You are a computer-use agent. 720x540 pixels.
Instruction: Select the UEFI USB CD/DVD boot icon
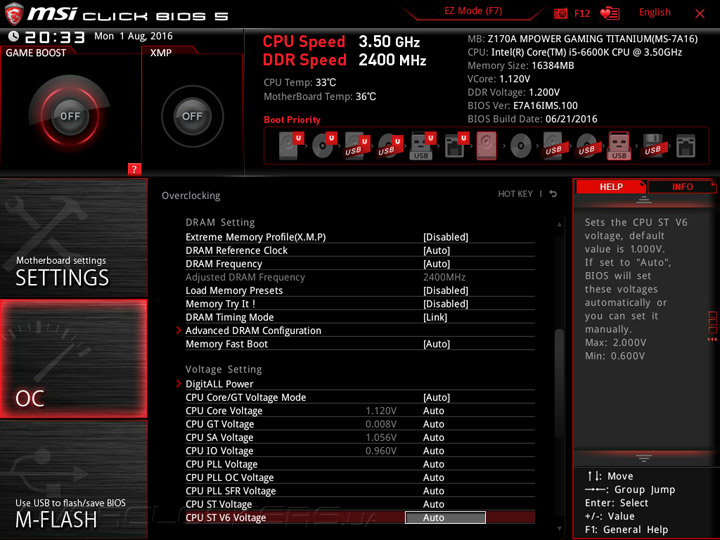coord(390,146)
